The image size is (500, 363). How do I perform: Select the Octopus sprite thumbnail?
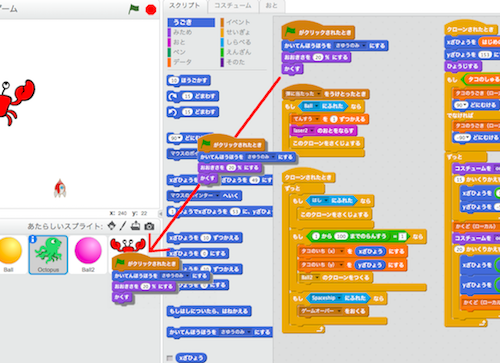pos(48,255)
